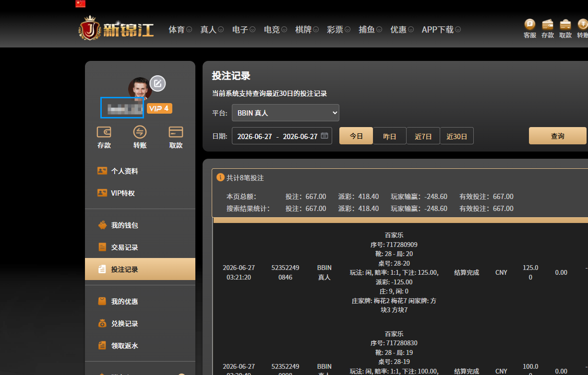588x375 pixels.
Task: Open 平台 BBIN 真人 dropdown
Action: 286,113
